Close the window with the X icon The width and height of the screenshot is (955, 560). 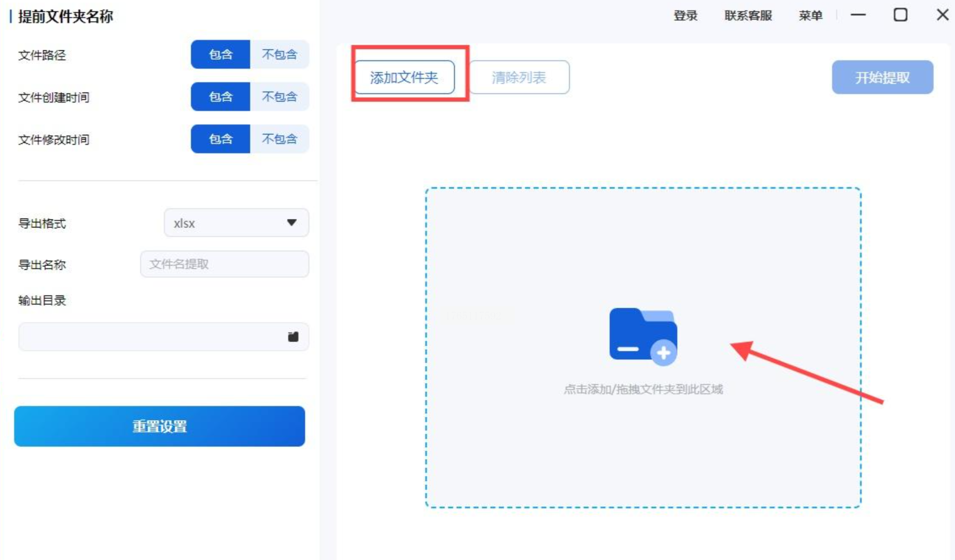pos(942,15)
